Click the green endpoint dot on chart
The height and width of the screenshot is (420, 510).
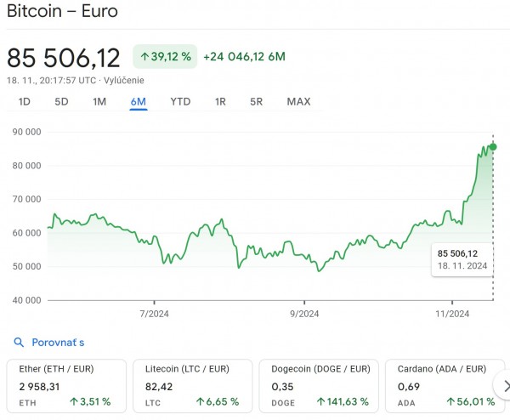tap(493, 147)
